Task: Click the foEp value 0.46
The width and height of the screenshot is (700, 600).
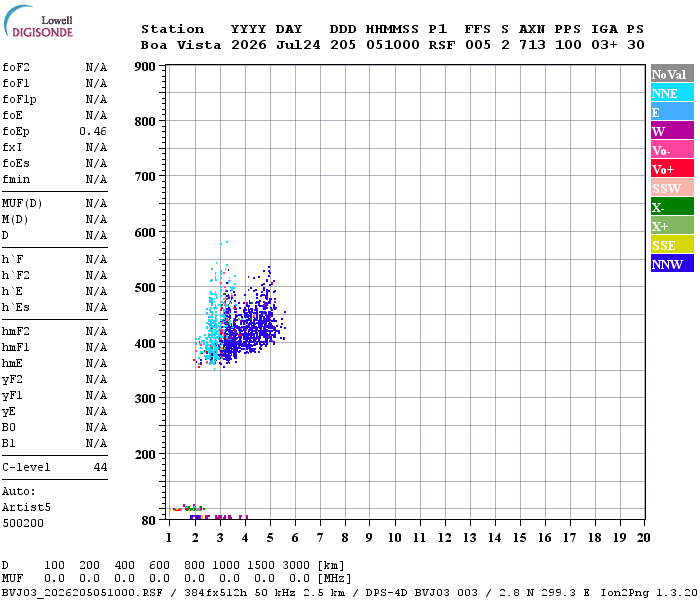Action: click(93, 131)
